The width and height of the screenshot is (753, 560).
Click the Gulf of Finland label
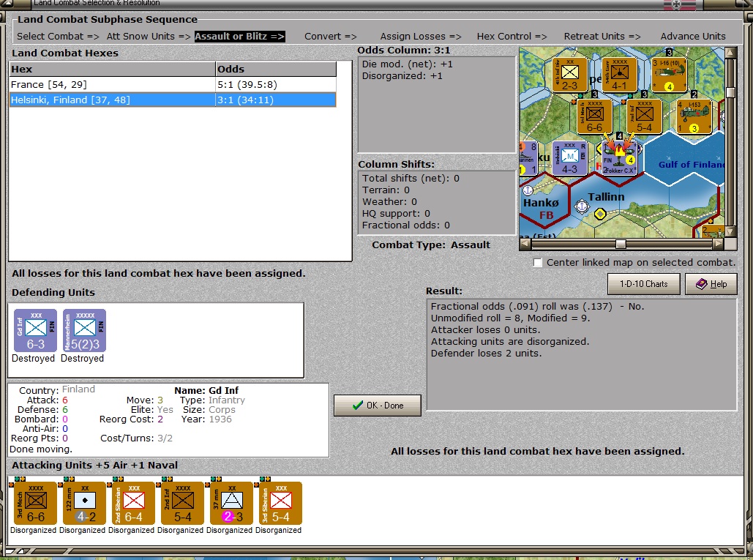point(691,164)
